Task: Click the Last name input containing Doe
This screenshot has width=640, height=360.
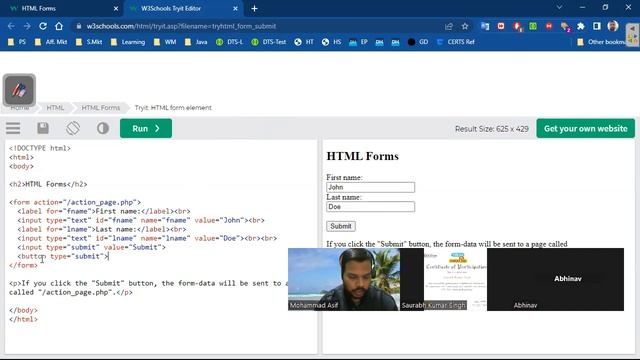Action: (x=371, y=207)
